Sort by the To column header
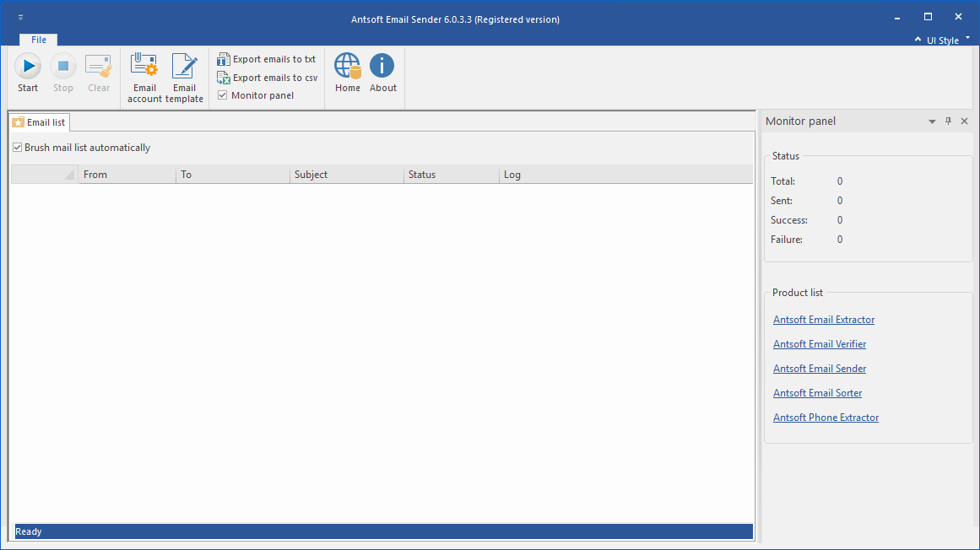This screenshot has width=980, height=550. pos(232,174)
